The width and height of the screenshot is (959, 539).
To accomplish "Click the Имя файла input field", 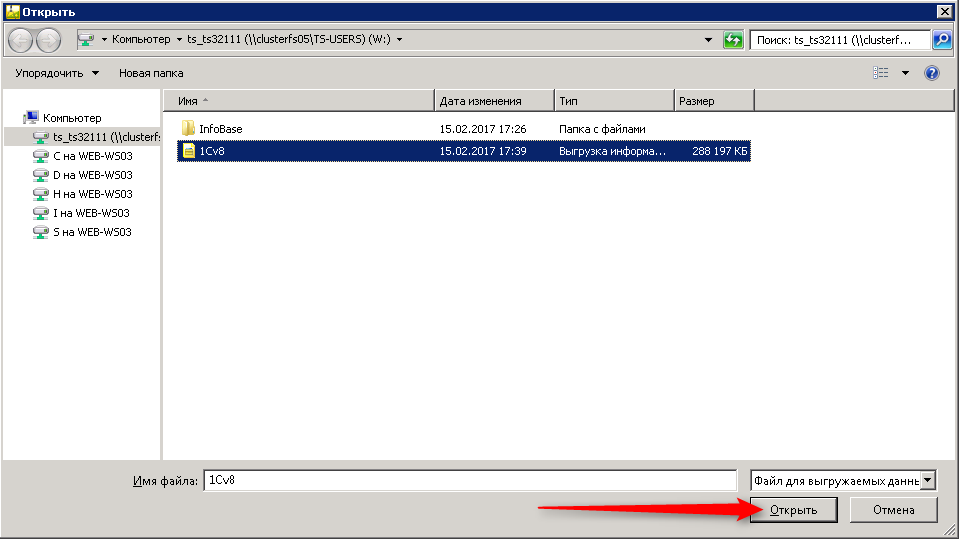I will 469,481.
